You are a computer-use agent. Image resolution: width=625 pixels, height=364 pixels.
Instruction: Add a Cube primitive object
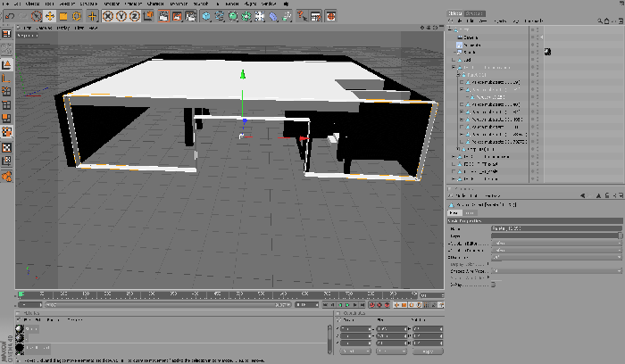click(x=206, y=16)
